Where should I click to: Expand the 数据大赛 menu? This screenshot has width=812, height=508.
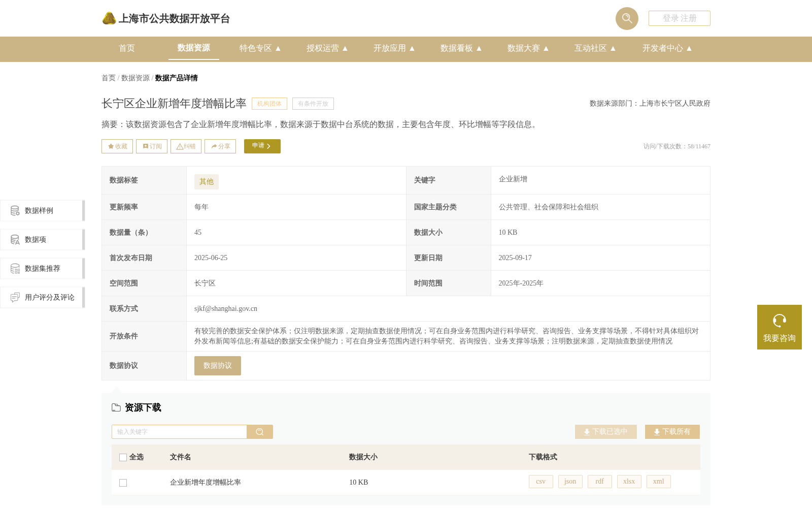(x=528, y=48)
